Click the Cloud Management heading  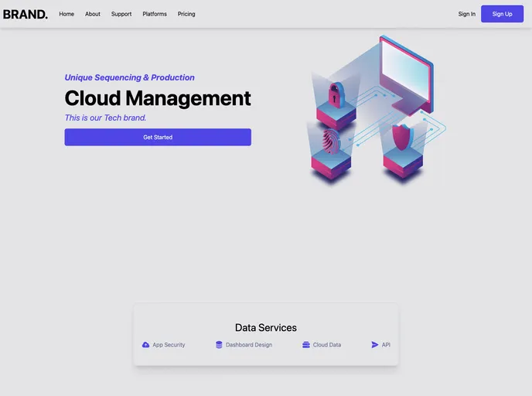tap(158, 98)
